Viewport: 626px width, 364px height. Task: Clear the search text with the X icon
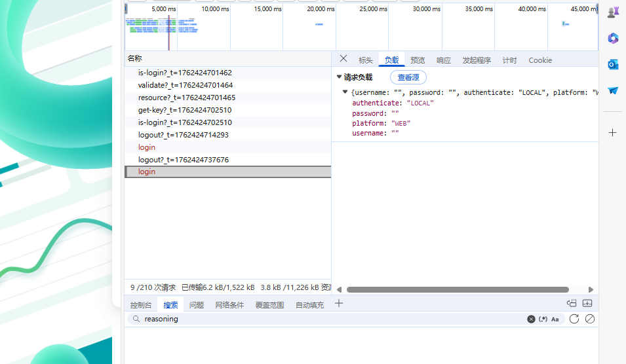point(531,319)
